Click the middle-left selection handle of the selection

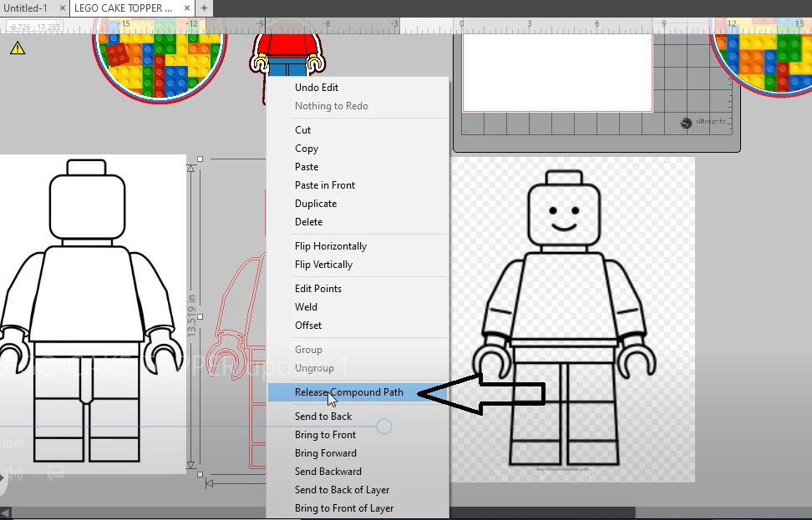(x=200, y=316)
